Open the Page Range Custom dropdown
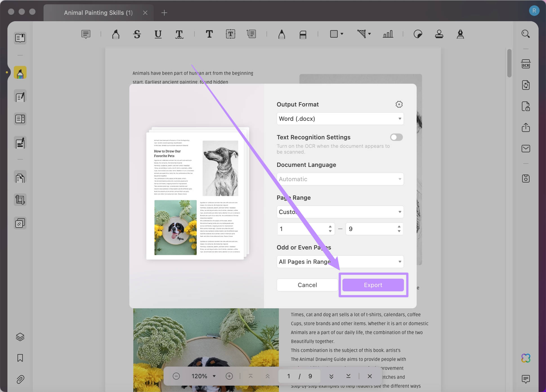The width and height of the screenshot is (546, 392). coord(340,212)
